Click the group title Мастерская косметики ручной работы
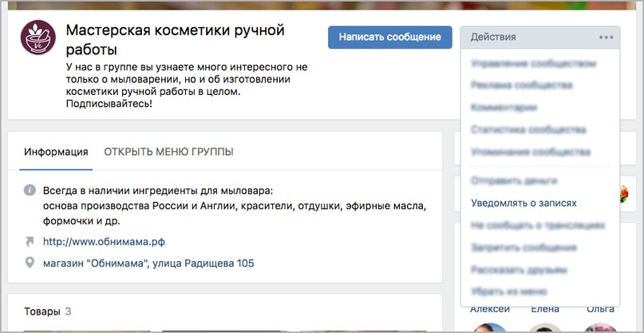This screenshot has height=333, width=644. coord(176,40)
